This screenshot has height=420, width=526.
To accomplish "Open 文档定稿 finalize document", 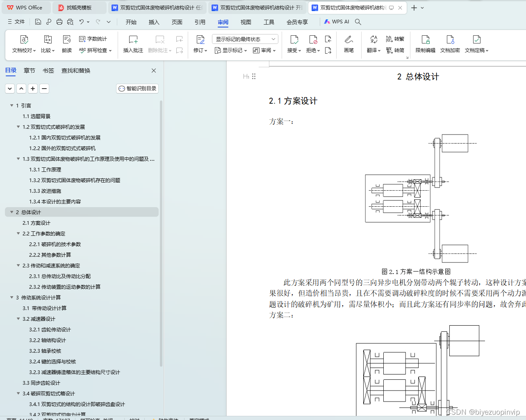I will click(476, 44).
